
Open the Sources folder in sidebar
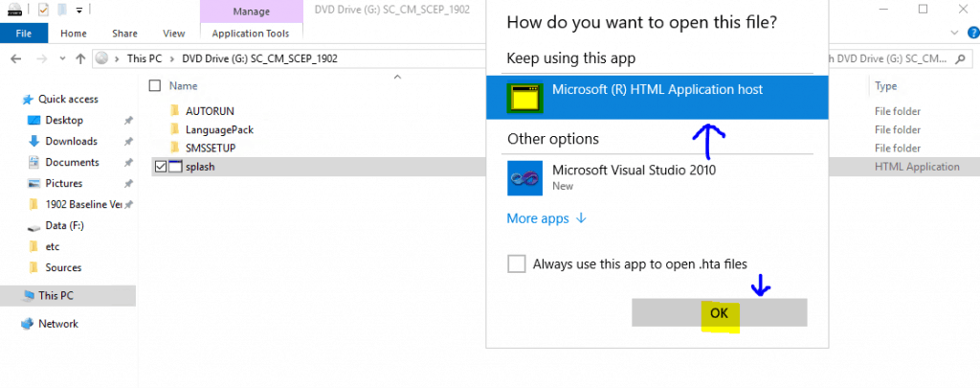[x=63, y=267]
